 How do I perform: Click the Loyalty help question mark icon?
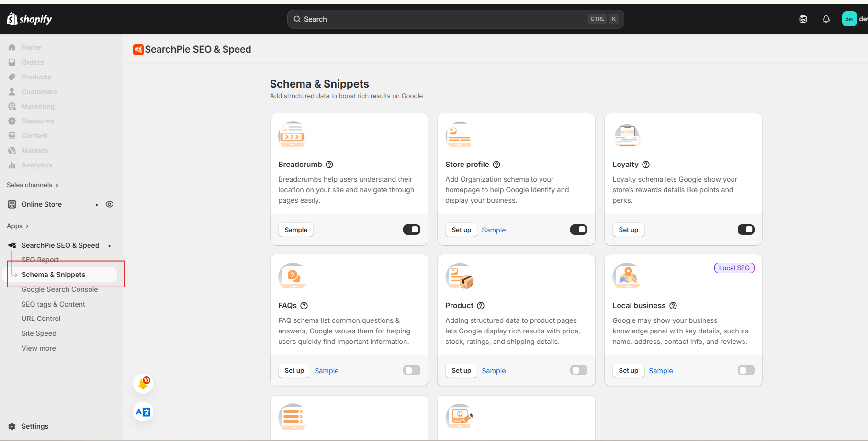[646, 165]
